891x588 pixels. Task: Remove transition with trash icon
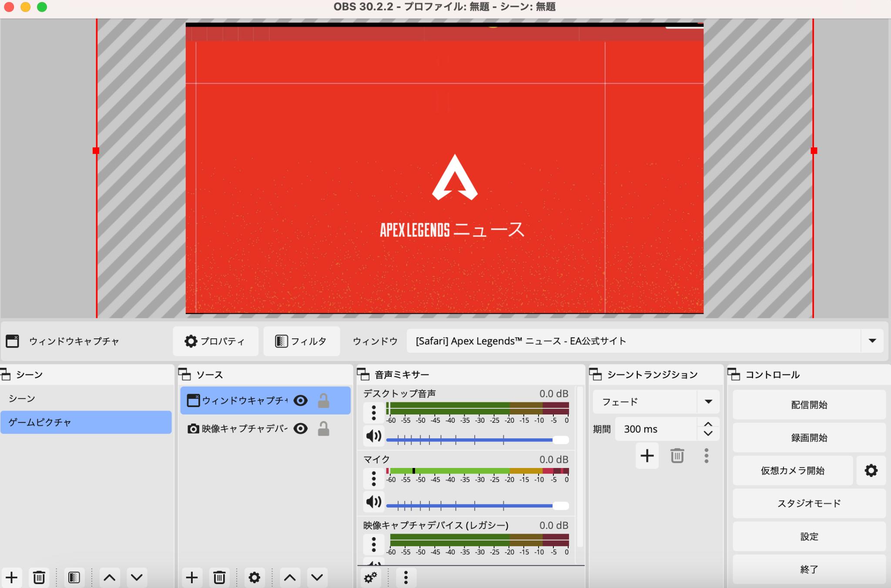(677, 456)
